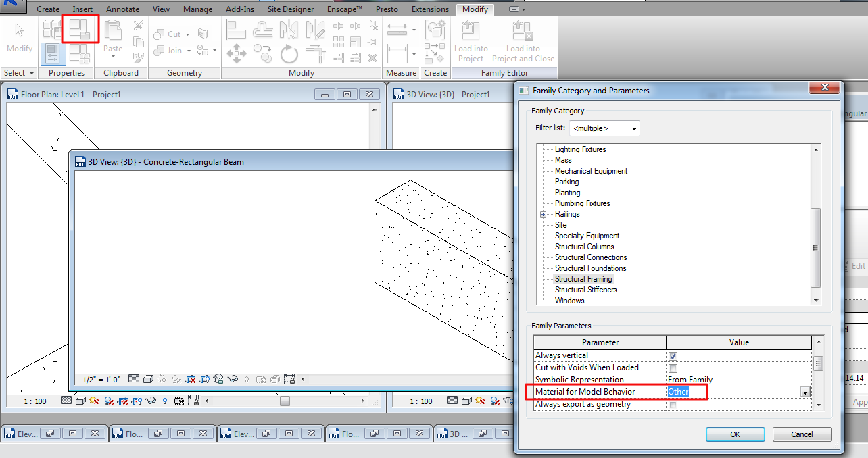Select Structural Framing category
Screen dimensions: 868x458
click(583, 279)
